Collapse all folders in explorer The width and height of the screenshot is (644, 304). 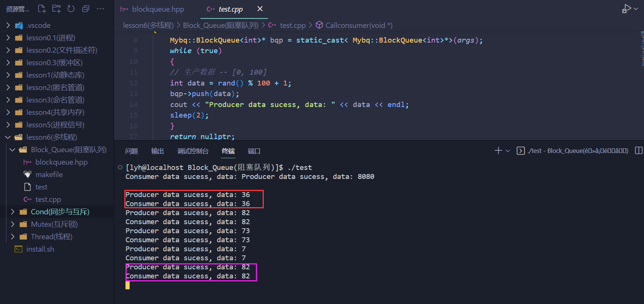tap(86, 9)
